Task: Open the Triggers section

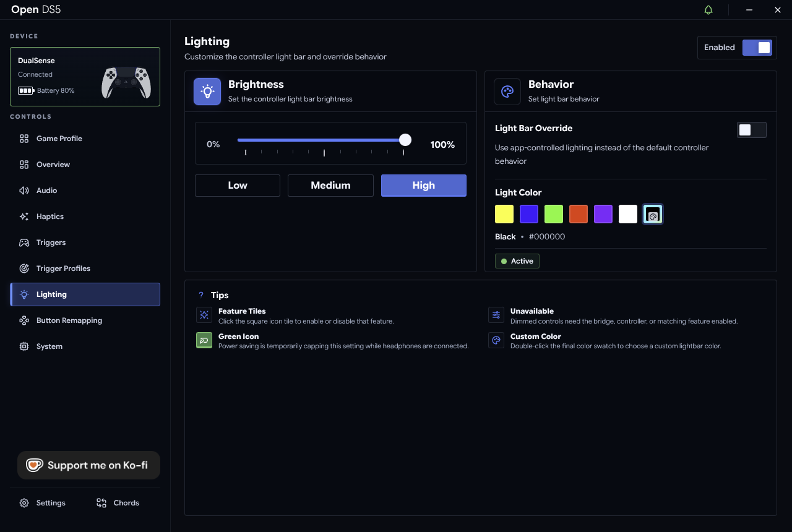Action: (x=85, y=242)
